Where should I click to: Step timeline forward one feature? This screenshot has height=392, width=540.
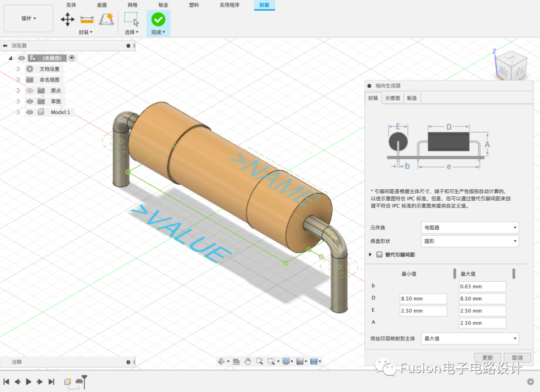click(40, 382)
